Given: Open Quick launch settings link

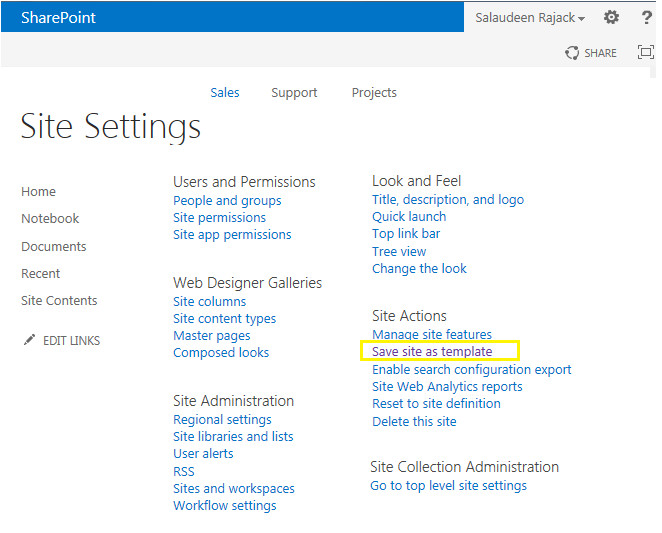Looking at the screenshot, I should 409,217.
